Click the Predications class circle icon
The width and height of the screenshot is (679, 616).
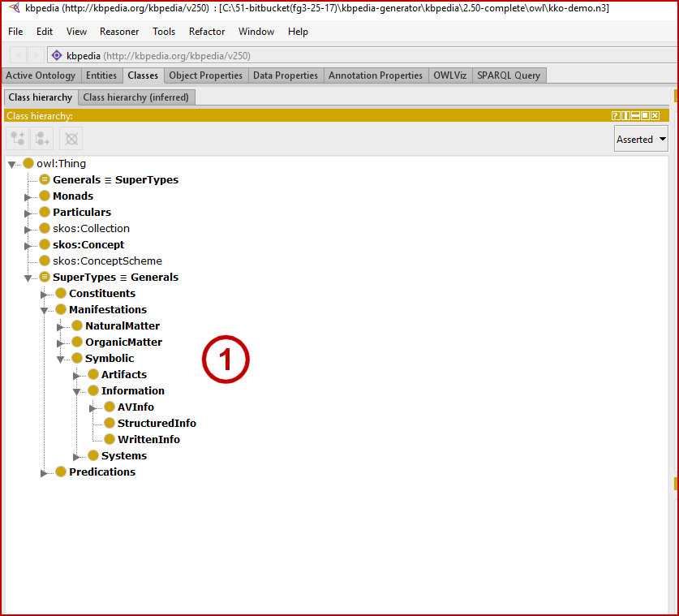(61, 472)
